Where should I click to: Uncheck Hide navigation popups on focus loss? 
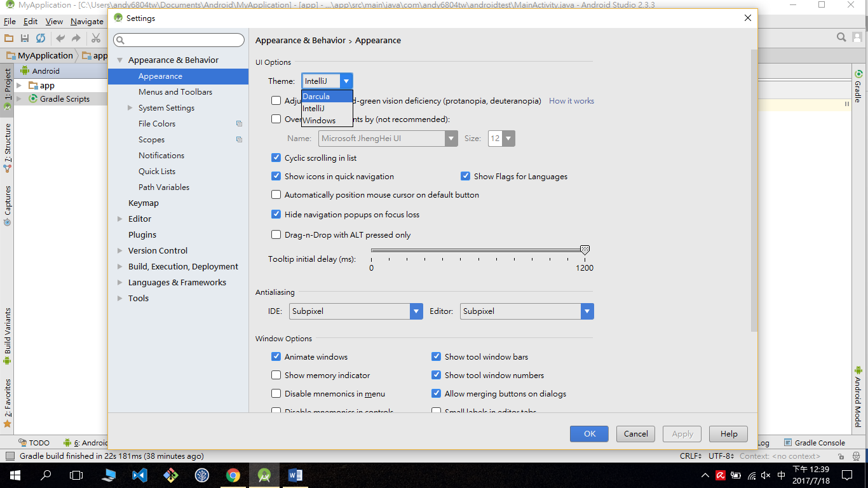click(x=276, y=214)
